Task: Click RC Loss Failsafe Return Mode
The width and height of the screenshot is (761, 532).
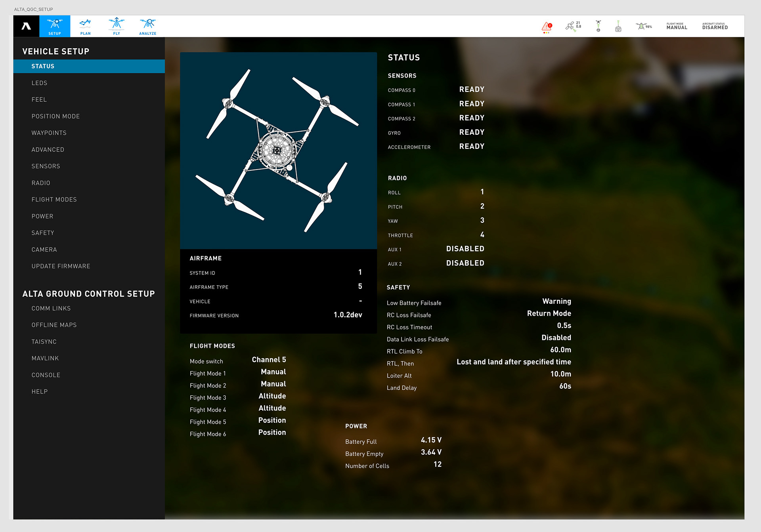Action: point(549,313)
